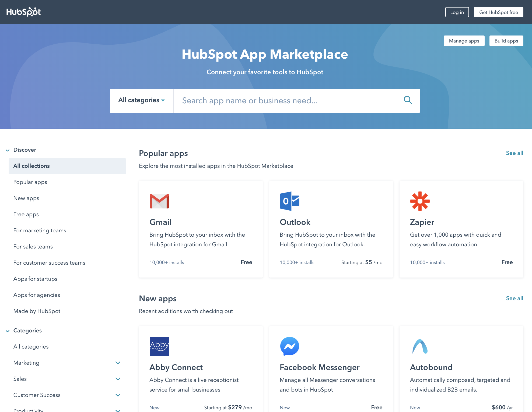Screen dimensions: 532x412
Task: Click Outlook's Starting at $5 /mo price
Action: point(362,262)
